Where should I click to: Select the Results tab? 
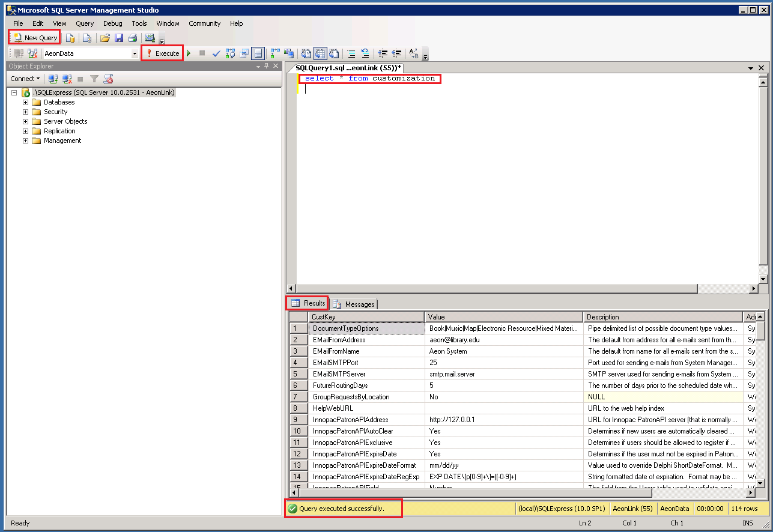[308, 303]
